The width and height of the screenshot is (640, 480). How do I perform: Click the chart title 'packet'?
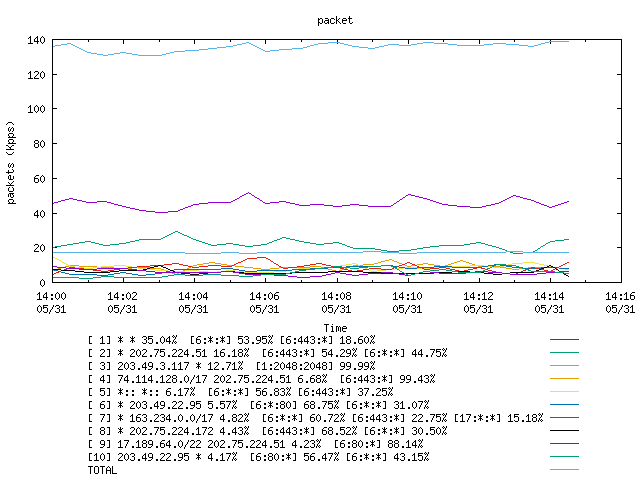click(x=335, y=20)
